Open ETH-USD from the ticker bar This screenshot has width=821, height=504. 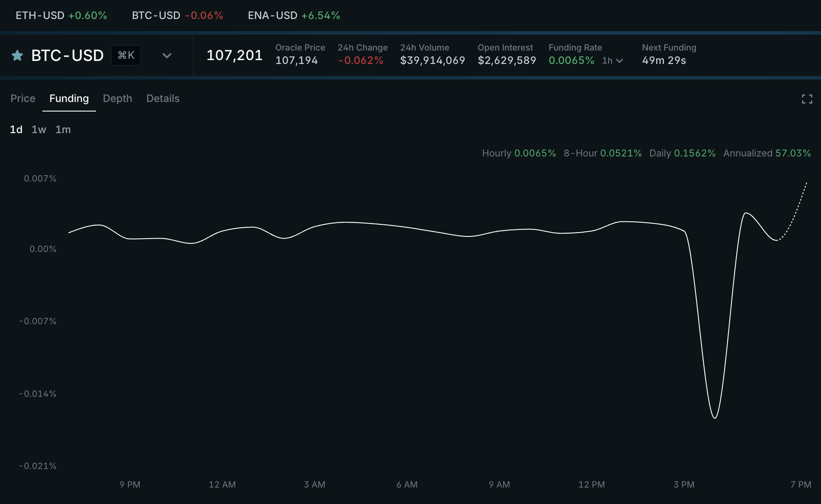click(x=61, y=16)
